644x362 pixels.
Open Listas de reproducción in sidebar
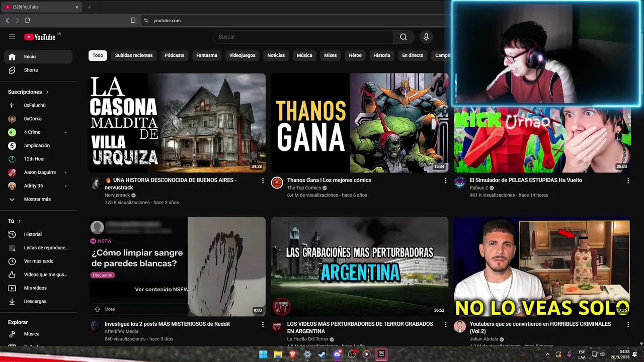(x=38, y=248)
